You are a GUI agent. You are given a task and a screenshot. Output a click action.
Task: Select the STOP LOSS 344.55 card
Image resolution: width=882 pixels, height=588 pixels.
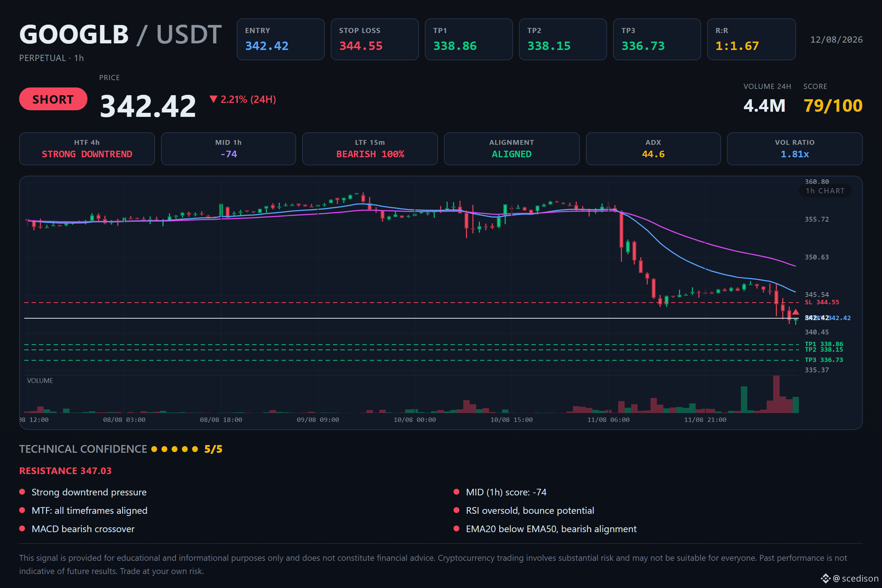(374, 39)
